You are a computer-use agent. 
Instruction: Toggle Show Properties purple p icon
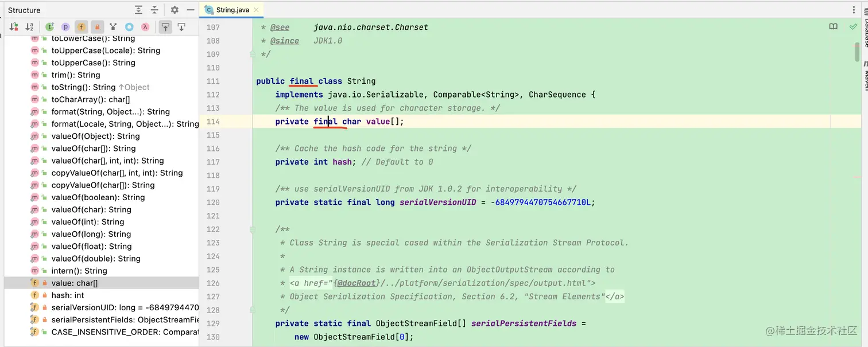pos(65,26)
